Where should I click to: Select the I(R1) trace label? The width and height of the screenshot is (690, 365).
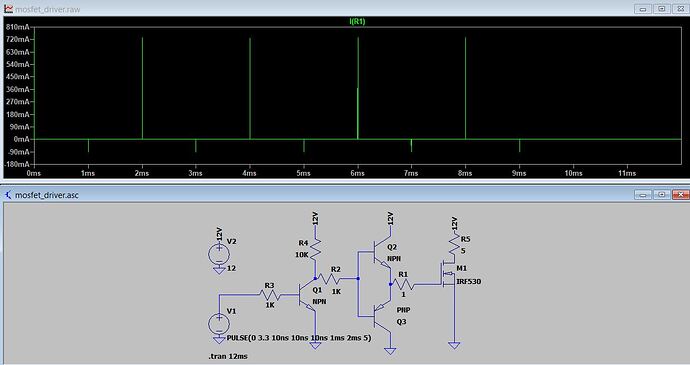(x=357, y=21)
